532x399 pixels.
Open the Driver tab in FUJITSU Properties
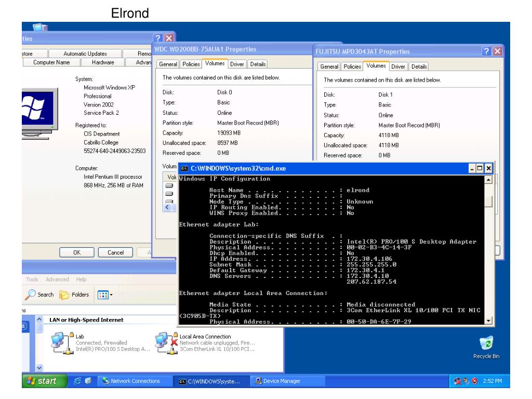398,66
